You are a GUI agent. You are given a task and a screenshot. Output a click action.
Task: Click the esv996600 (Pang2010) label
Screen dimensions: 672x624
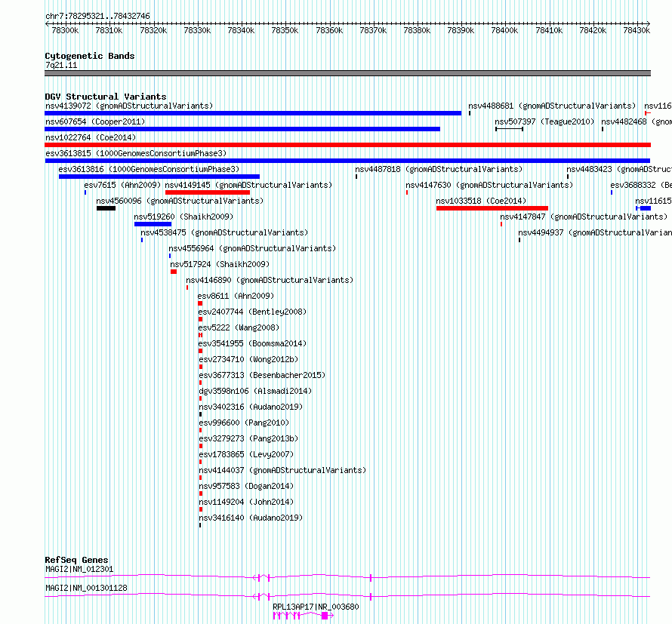click(244, 423)
